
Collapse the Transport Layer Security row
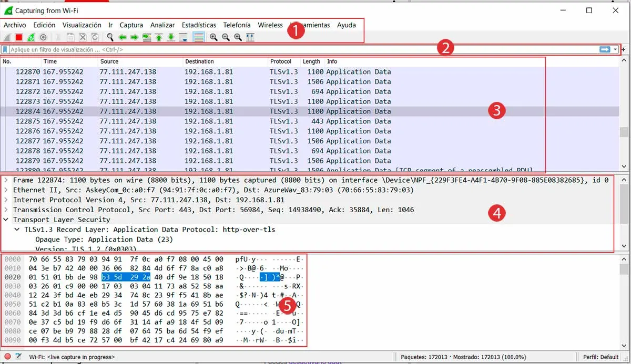point(6,220)
